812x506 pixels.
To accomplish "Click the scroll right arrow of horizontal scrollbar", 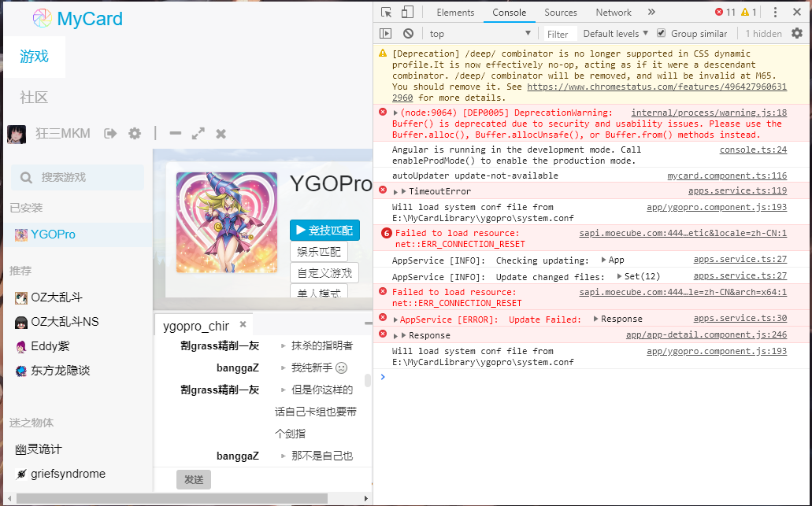I will point(366,498).
